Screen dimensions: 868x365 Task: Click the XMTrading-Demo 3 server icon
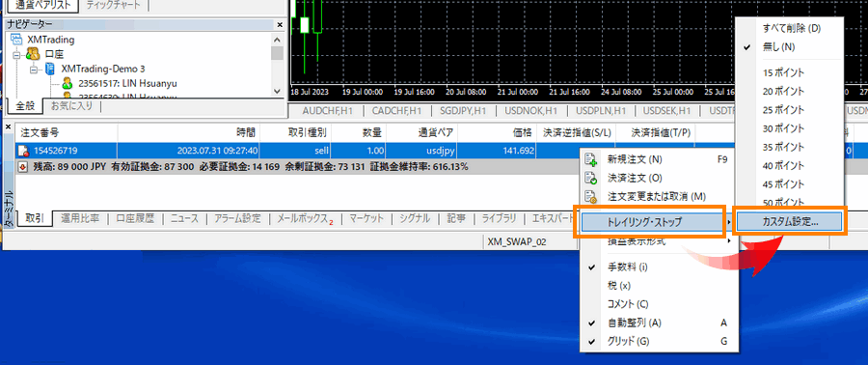click(x=50, y=70)
